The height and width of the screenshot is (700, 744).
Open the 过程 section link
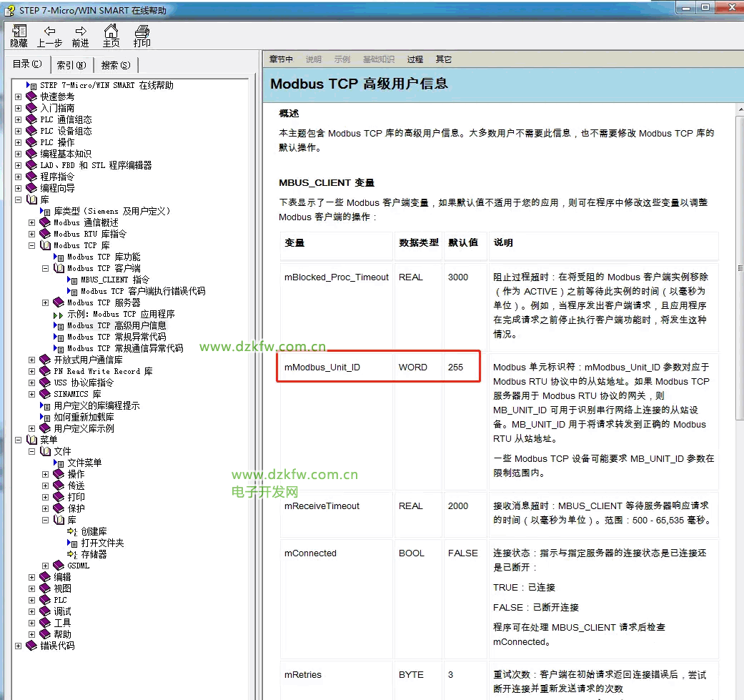tap(415, 59)
